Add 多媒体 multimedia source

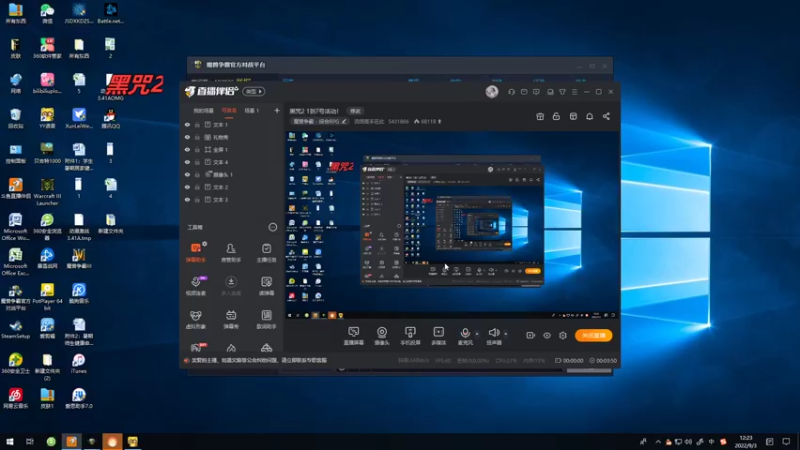click(x=439, y=336)
